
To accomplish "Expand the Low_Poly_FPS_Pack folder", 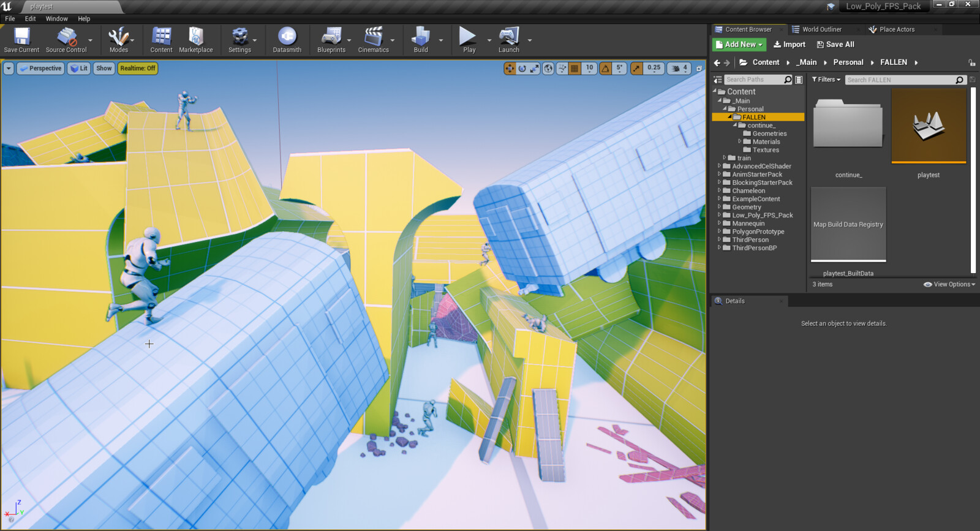I will pyautogui.click(x=720, y=215).
